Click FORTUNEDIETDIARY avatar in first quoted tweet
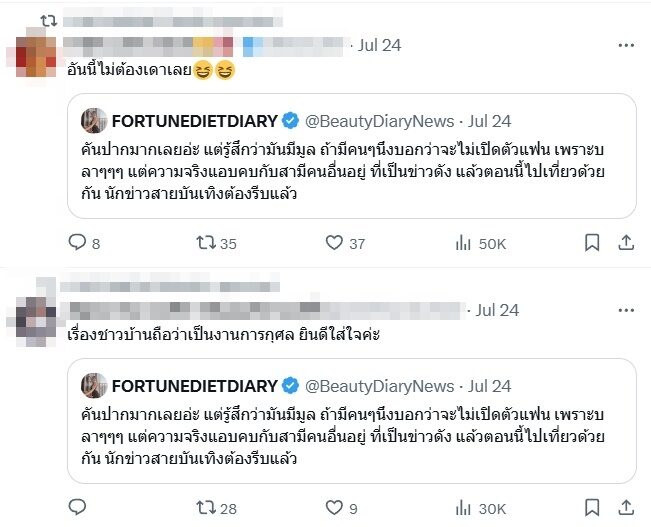 [94, 121]
